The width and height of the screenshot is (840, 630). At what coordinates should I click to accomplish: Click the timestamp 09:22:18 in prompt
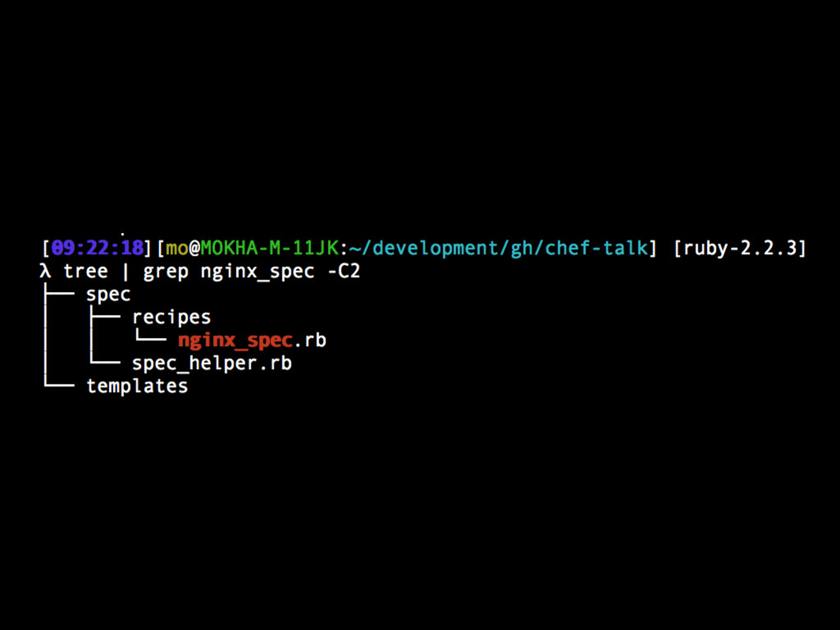[x=98, y=248]
